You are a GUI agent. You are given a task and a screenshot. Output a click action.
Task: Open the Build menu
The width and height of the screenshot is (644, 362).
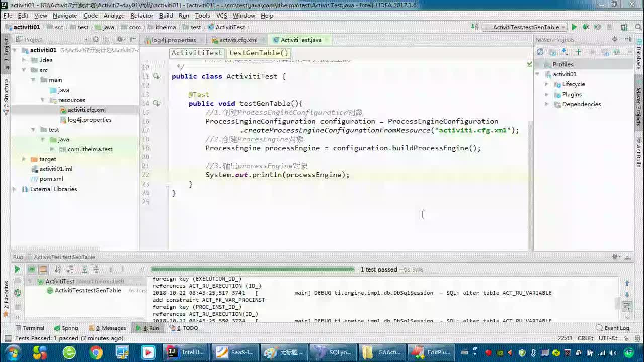click(x=166, y=16)
